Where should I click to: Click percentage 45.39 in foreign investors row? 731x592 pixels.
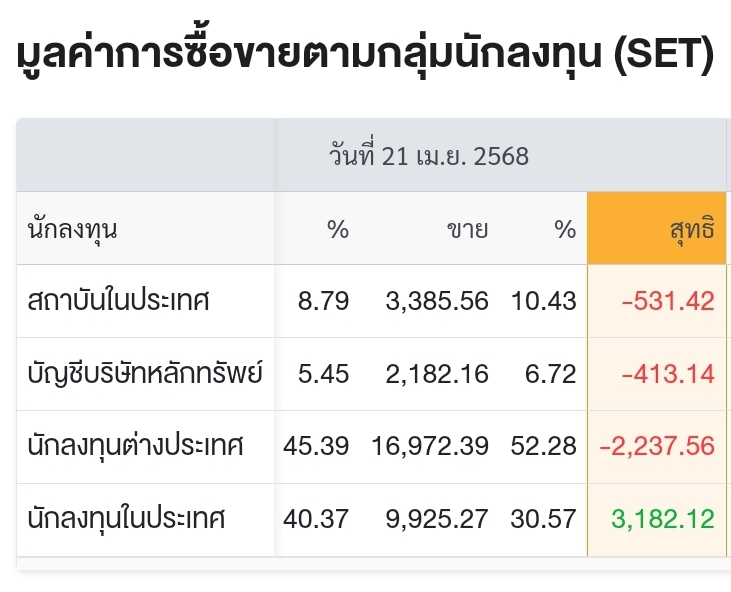pos(316,446)
